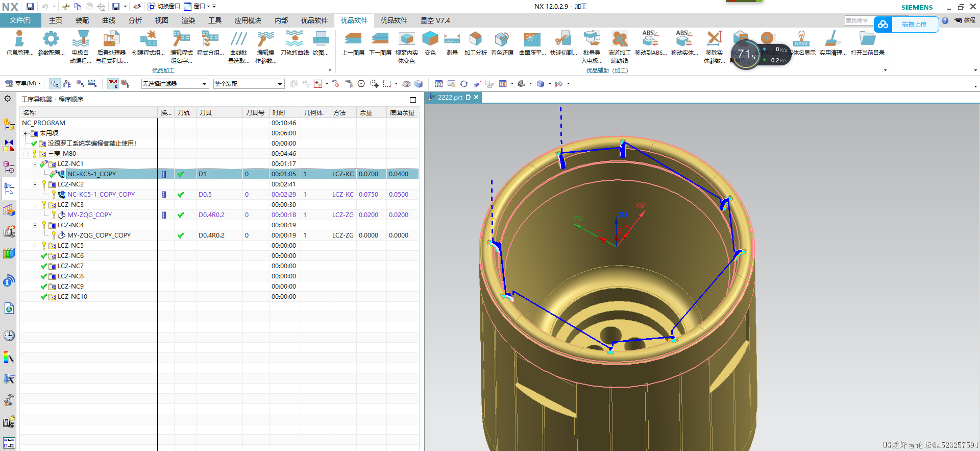Sort by the 时间 column header
Viewport: 980px width, 451px height.
coord(285,112)
